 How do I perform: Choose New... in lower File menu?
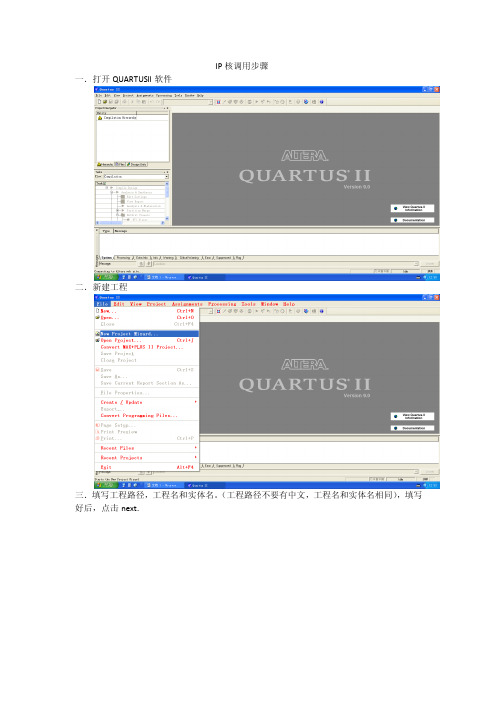point(147,311)
